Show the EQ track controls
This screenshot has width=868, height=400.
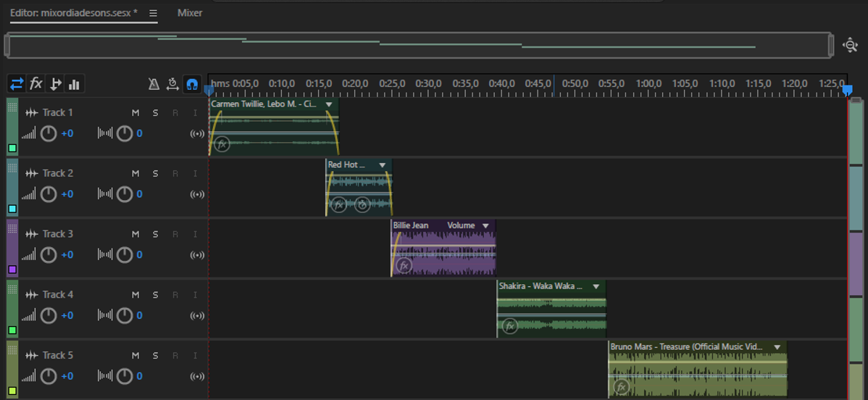pyautogui.click(x=74, y=84)
